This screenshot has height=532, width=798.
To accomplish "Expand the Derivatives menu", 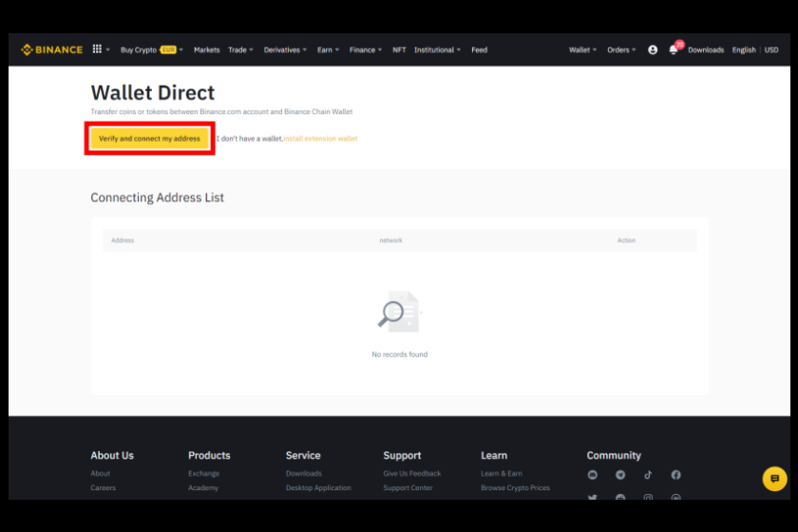I will [285, 50].
